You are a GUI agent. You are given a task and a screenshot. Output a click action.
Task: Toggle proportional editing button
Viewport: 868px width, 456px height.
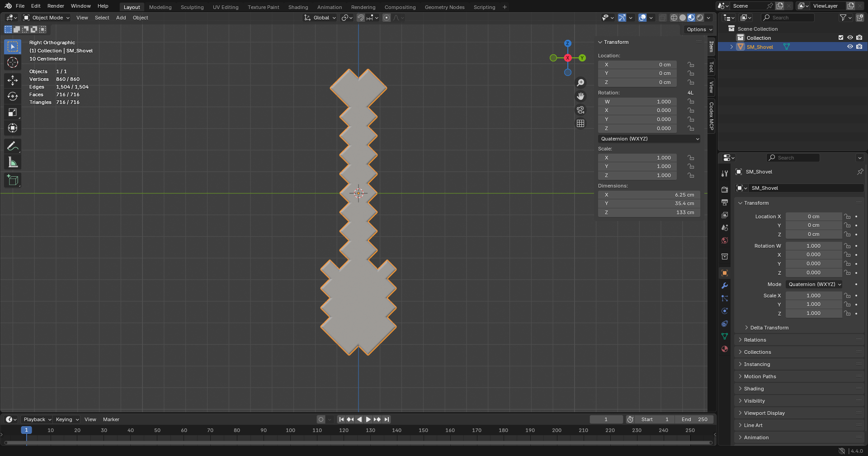point(387,18)
